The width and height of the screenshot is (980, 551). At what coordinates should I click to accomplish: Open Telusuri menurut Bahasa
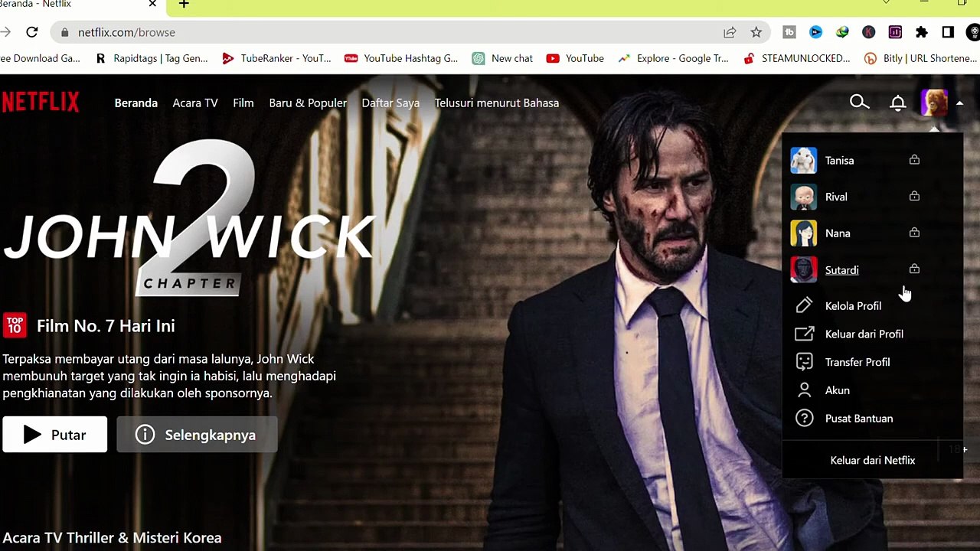pos(496,103)
